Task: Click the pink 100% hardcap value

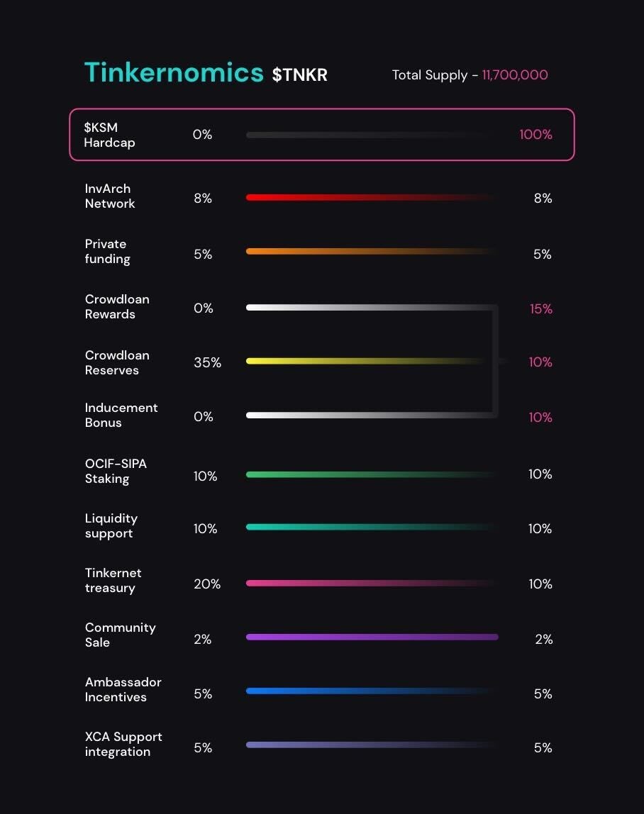Action: [x=535, y=135]
